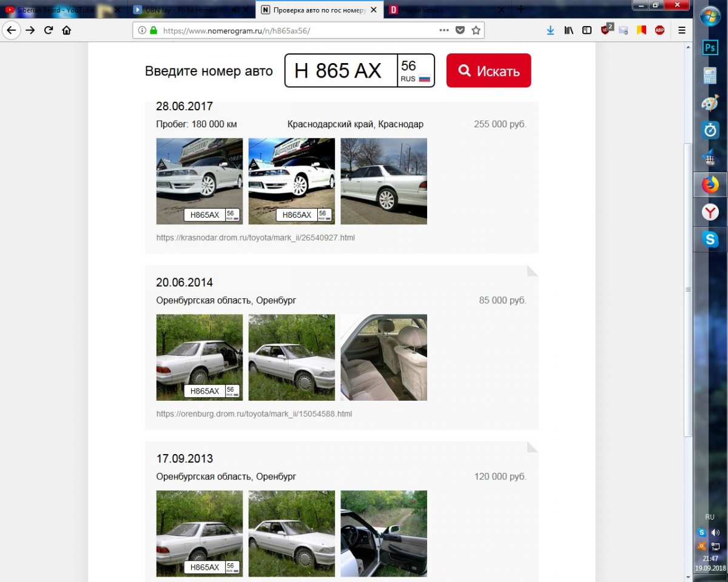Viewport: 728px width, 582px height.
Task: Open a new browser tab
Action: [521, 10]
